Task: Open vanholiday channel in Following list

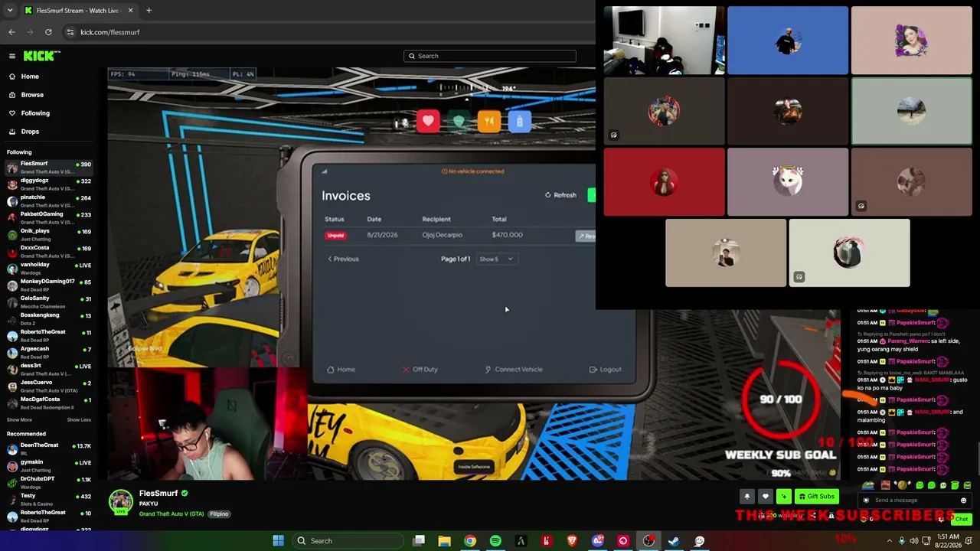Action: [x=47, y=268]
